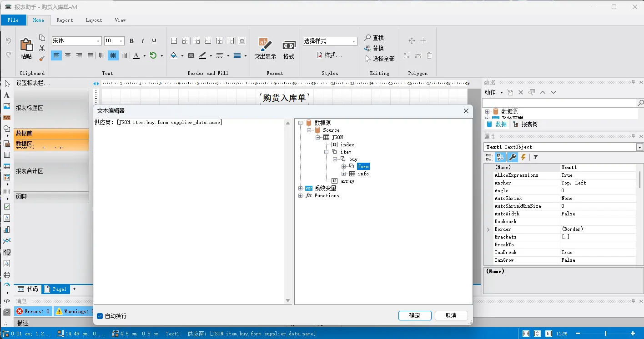Viewport: 644px width, 339px height.
Task: Click the Move up arrow in data panel
Action: (x=543, y=92)
